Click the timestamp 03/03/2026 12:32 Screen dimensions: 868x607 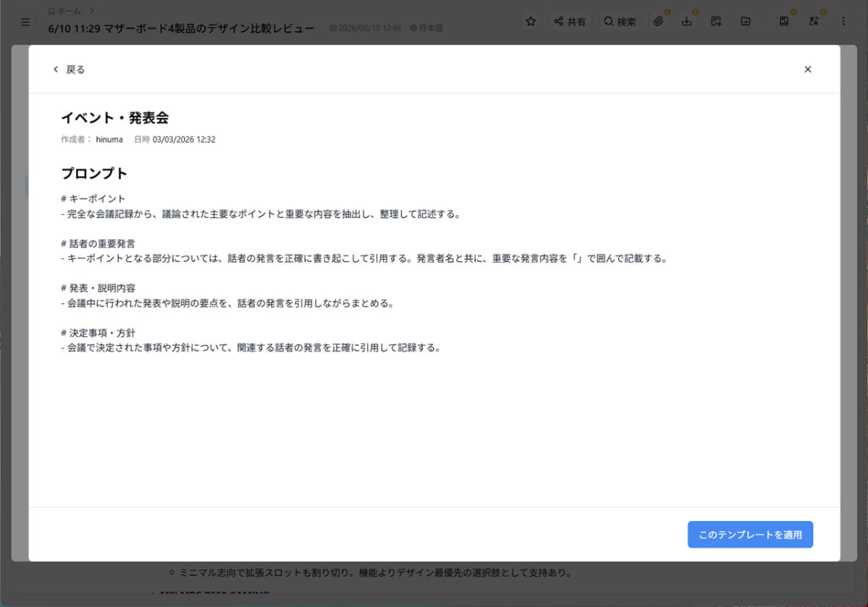click(184, 140)
